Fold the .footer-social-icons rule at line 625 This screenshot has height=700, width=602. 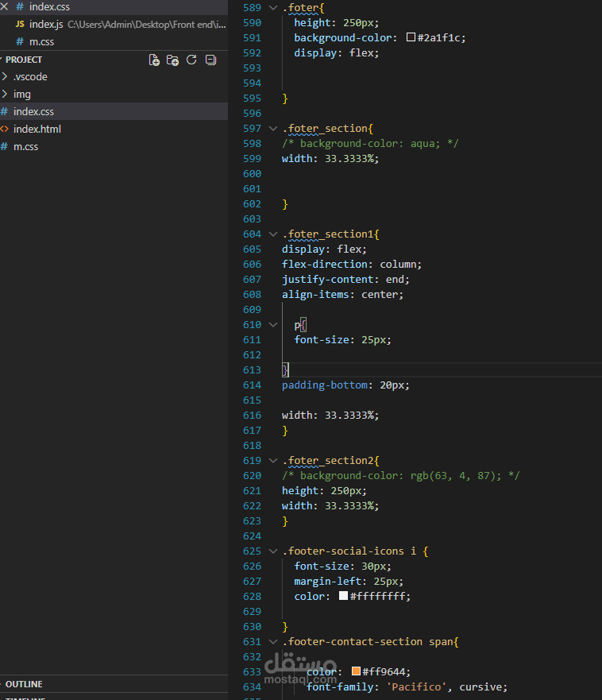(273, 551)
